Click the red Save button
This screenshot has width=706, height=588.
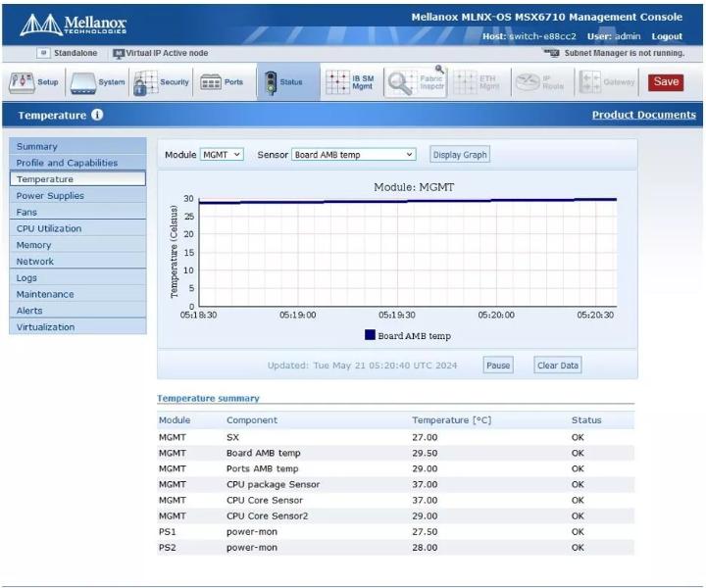click(x=666, y=82)
